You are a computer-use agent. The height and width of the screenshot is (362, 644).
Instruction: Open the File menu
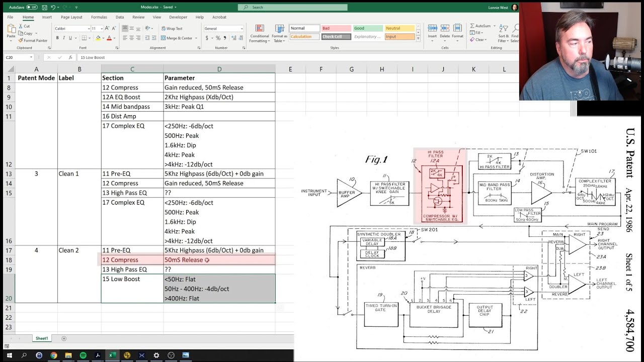(10, 17)
